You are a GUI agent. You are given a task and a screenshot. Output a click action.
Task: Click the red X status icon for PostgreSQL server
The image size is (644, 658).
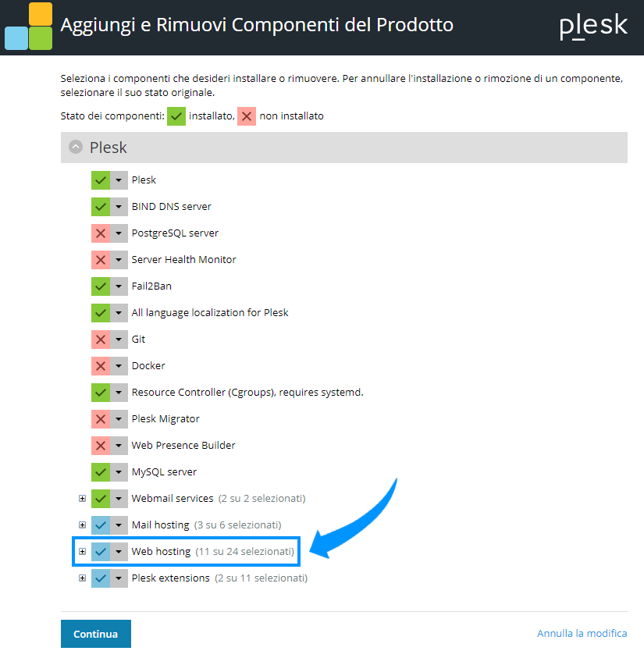[x=101, y=233]
